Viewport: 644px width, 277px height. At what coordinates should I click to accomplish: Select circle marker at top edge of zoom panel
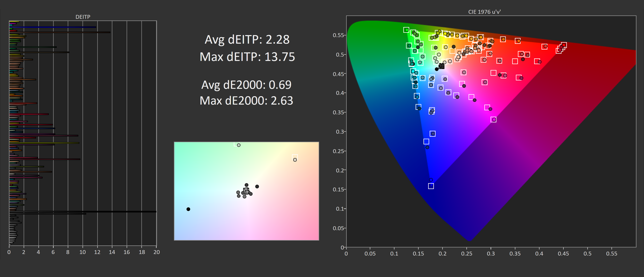pyautogui.click(x=238, y=145)
